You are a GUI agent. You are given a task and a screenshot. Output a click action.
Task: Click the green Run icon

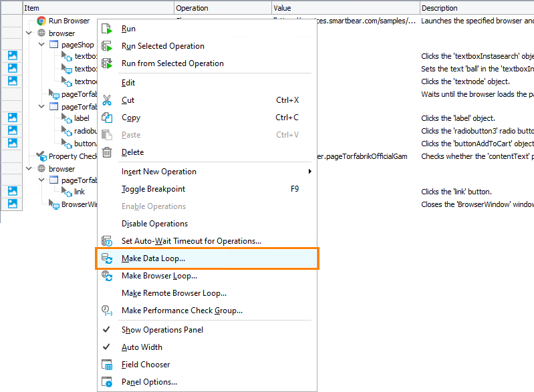(107, 29)
